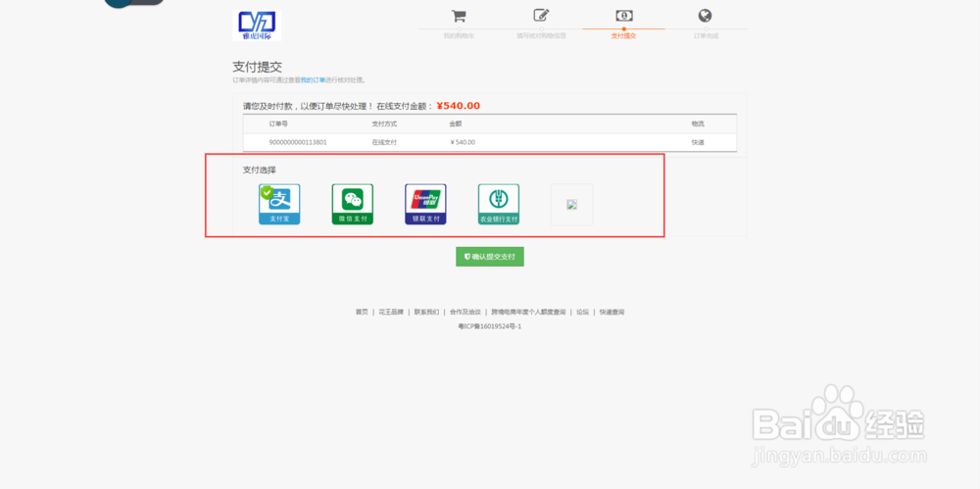
Task: Click the pencil edit step icon
Action: point(541,15)
